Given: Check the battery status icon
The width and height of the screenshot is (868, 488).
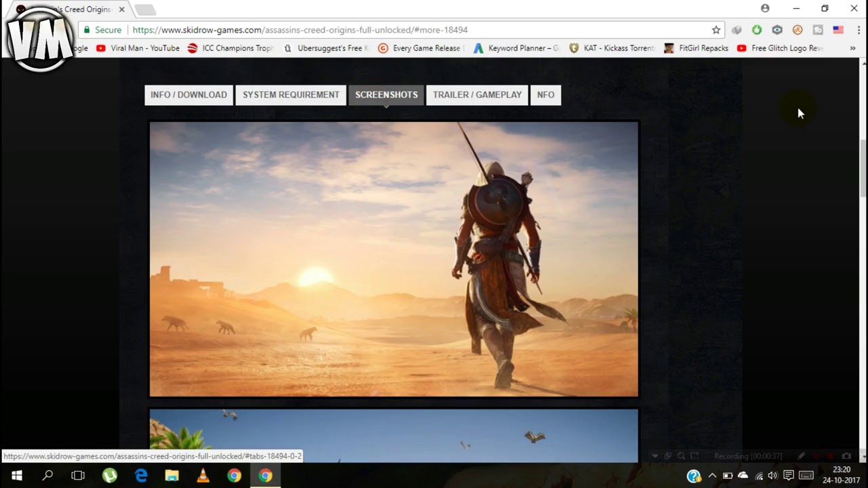Looking at the screenshot, I should [x=728, y=476].
